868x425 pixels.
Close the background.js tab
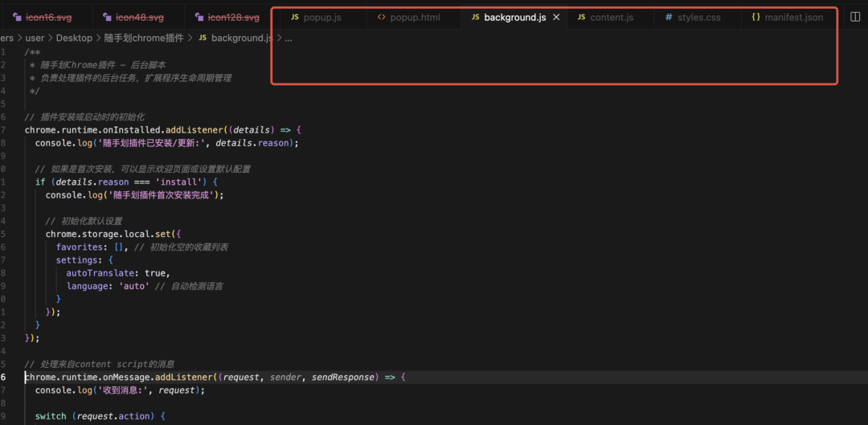[x=556, y=17]
